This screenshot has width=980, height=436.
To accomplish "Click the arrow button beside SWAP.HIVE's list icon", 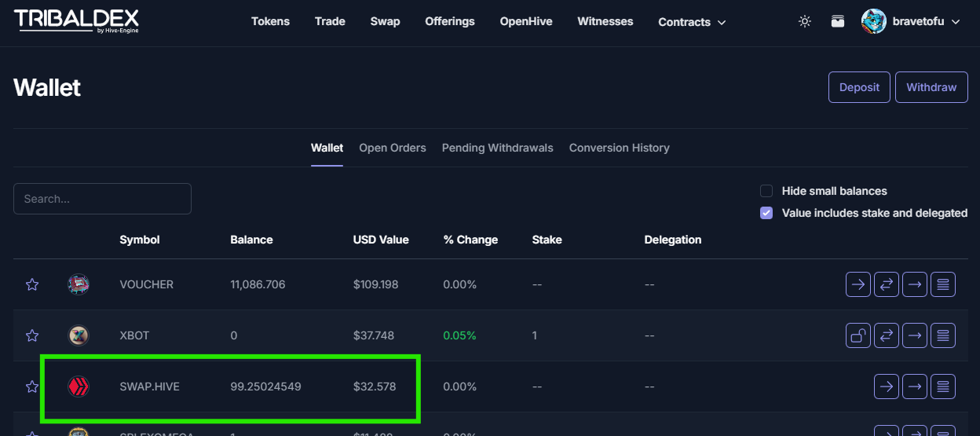I will pyautogui.click(x=915, y=387).
